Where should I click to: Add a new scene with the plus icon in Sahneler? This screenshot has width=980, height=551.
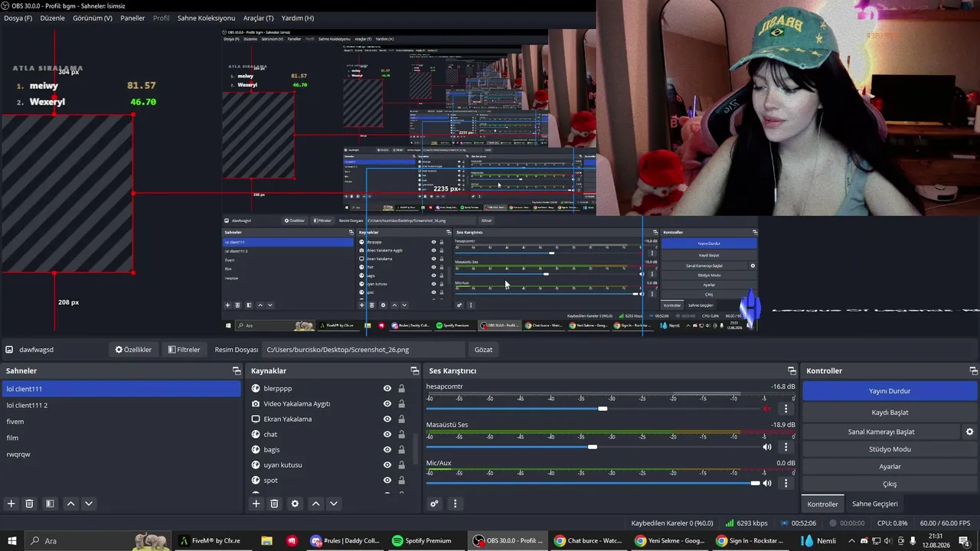[x=11, y=504]
